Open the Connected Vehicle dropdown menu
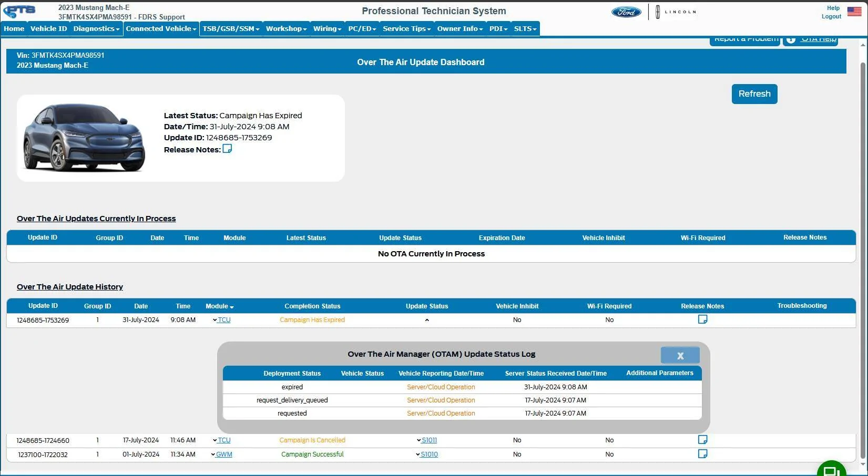This screenshot has width=868, height=476. [161, 29]
